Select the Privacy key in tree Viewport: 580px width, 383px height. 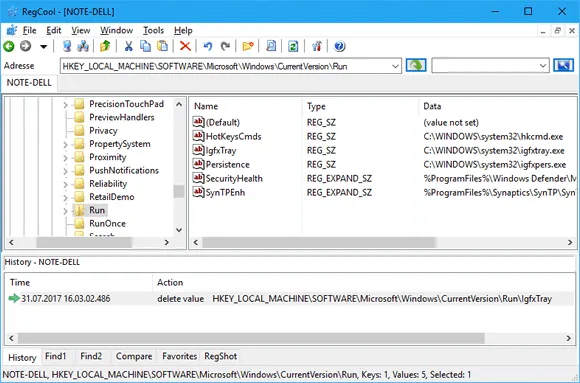click(103, 131)
